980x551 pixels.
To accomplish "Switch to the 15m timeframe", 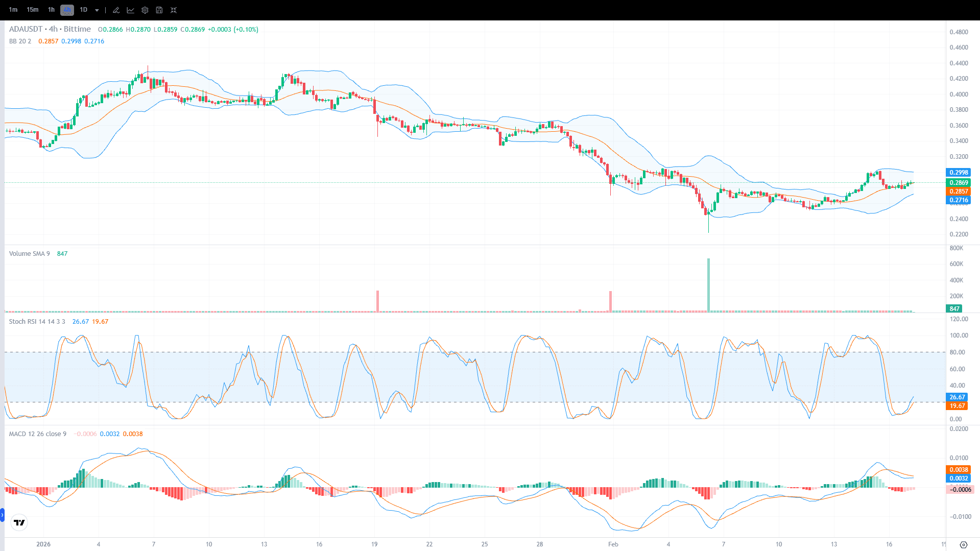I will pyautogui.click(x=32, y=10).
